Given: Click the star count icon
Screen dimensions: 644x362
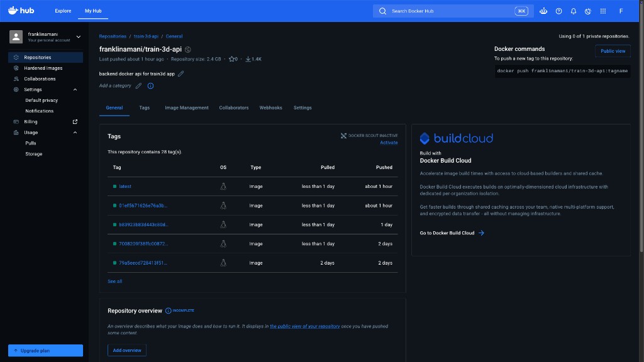Looking at the screenshot, I should [x=231, y=59].
